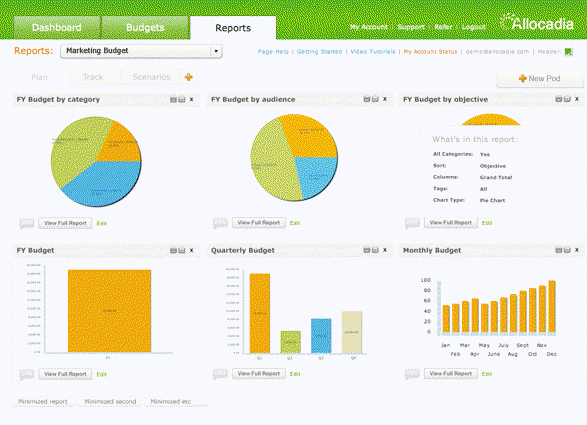The height and width of the screenshot is (425, 587).
Task: Add a new tab with the orange plus icon
Action: tap(189, 77)
